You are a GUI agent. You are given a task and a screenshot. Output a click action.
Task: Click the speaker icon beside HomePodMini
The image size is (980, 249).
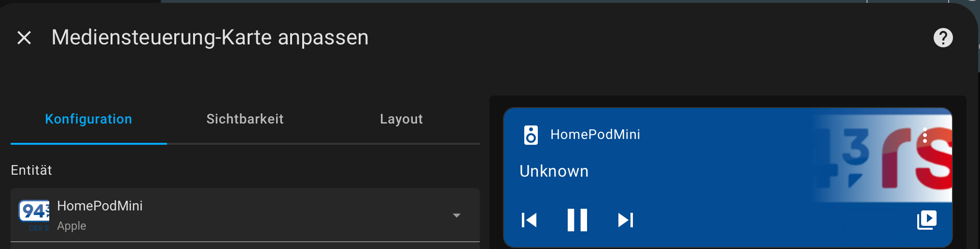[x=531, y=135]
